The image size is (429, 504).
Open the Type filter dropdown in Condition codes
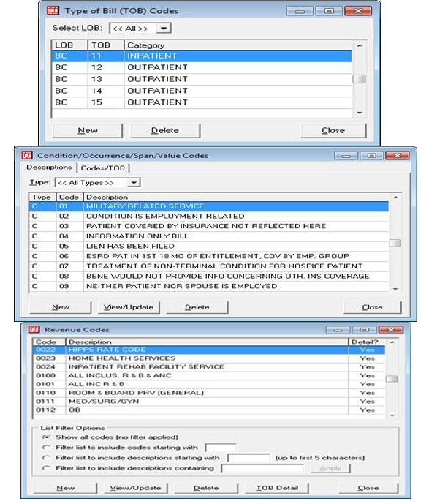click(134, 183)
